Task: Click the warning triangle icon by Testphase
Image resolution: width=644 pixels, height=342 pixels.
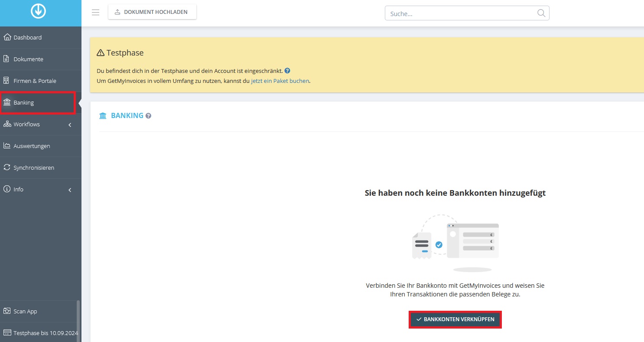Action: [100, 53]
